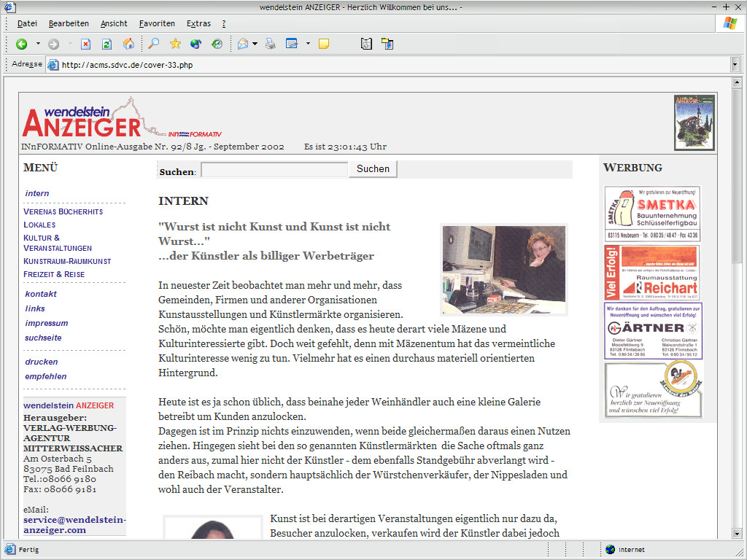Click the 'impressum' sidebar link
Viewport: 747px width, 560px height.
coord(46,323)
